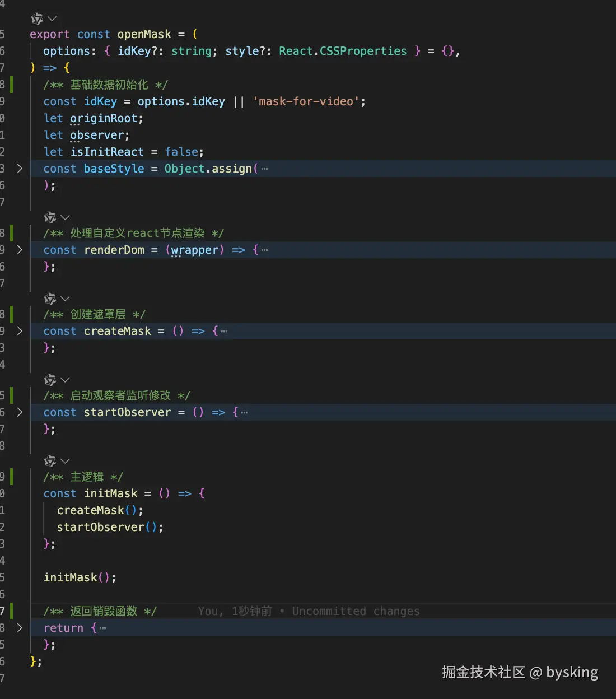Click the folded ellipsis after renderDom arrow brace
This screenshot has height=699, width=616.
(x=264, y=250)
